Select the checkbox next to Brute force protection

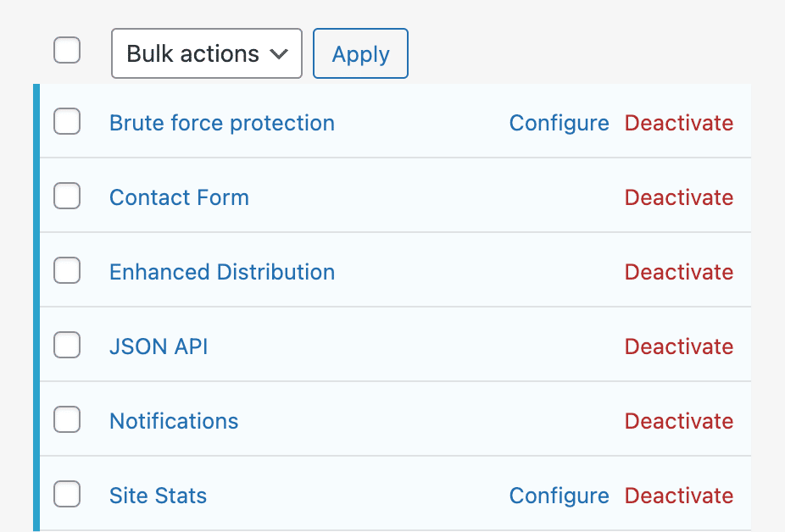[67, 121]
